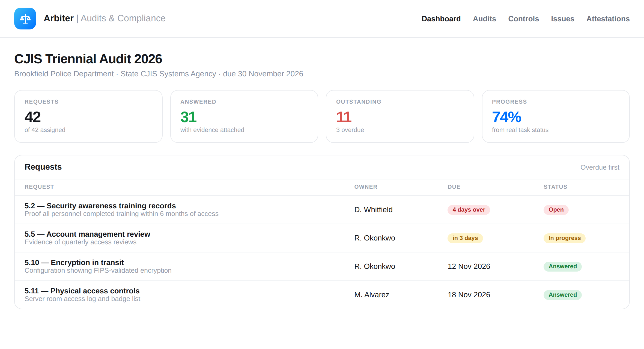The width and height of the screenshot is (644, 349).
Task: Click the 'with evidence attached' caption
Action: click(x=212, y=130)
